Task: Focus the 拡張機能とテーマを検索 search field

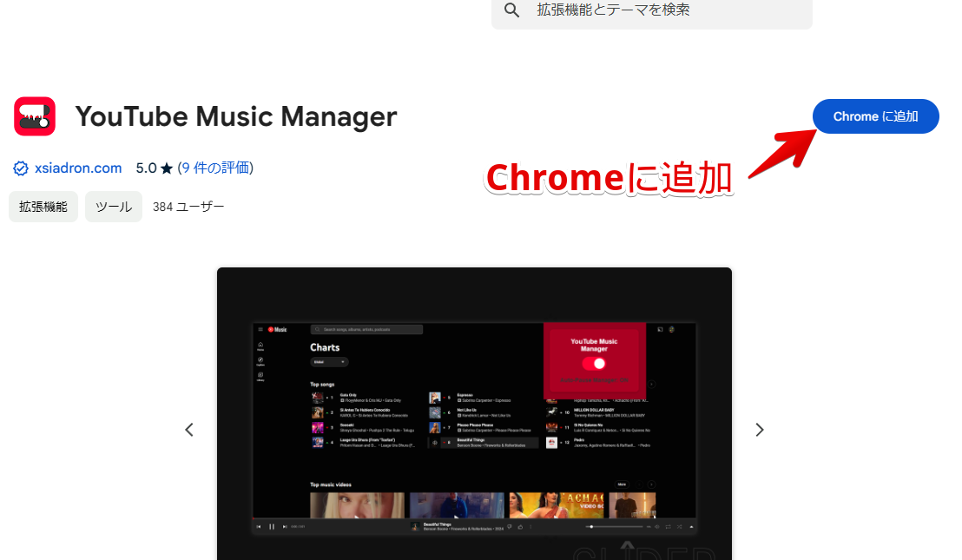Action: click(x=651, y=12)
